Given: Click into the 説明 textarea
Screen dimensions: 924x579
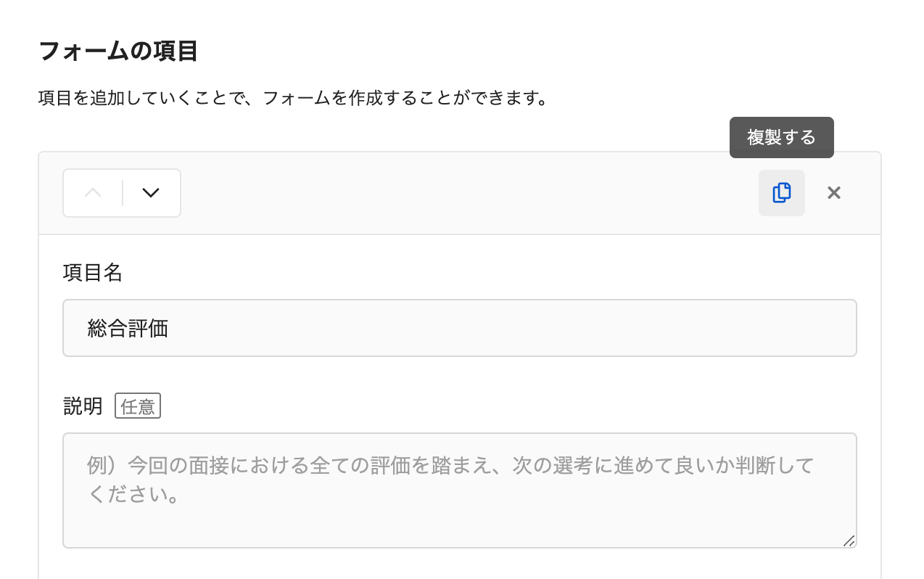Looking at the screenshot, I should point(460,490).
